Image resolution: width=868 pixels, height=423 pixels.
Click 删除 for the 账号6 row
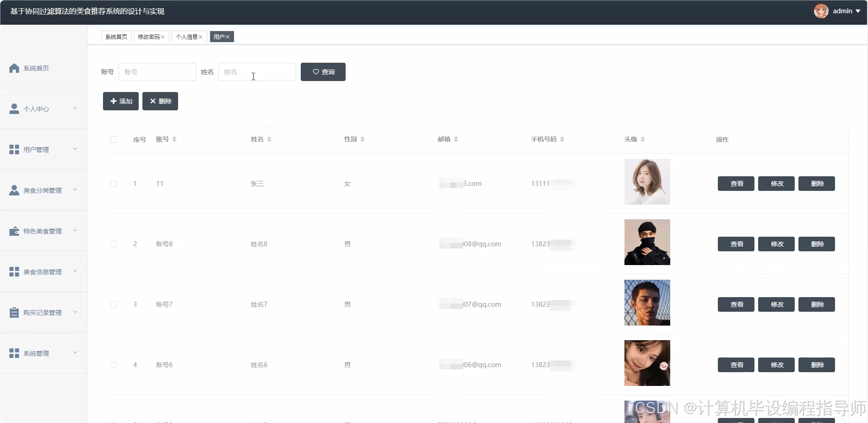click(x=817, y=365)
